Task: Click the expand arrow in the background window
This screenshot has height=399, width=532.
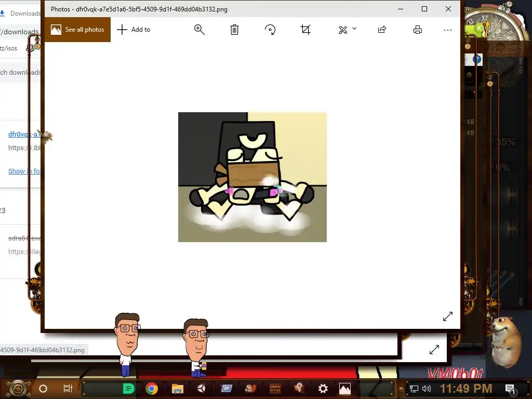Action: [434, 350]
